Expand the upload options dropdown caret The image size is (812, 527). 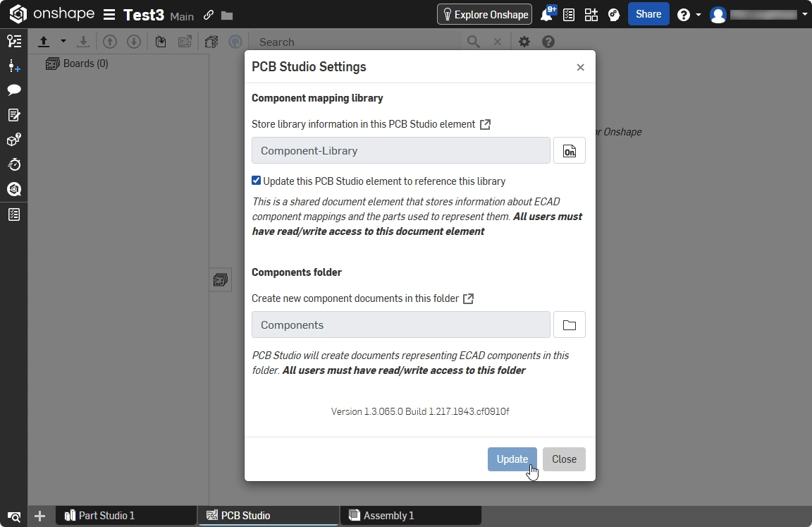(63, 41)
